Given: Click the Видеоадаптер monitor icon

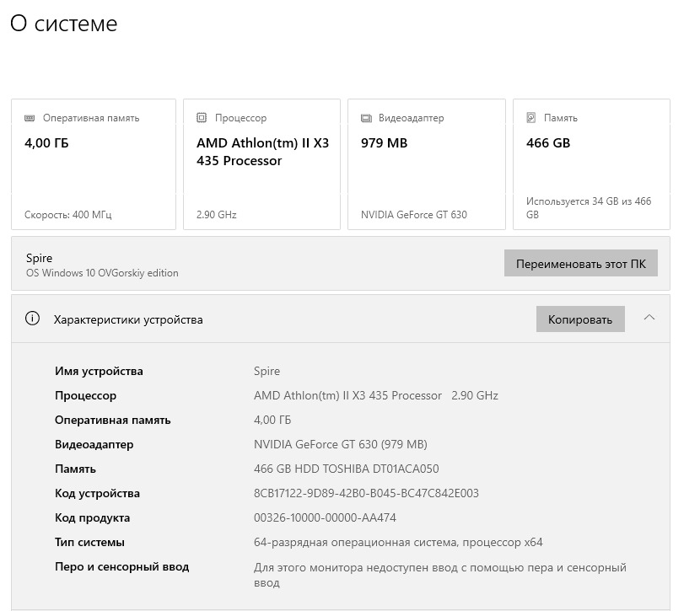Looking at the screenshot, I should tap(366, 118).
